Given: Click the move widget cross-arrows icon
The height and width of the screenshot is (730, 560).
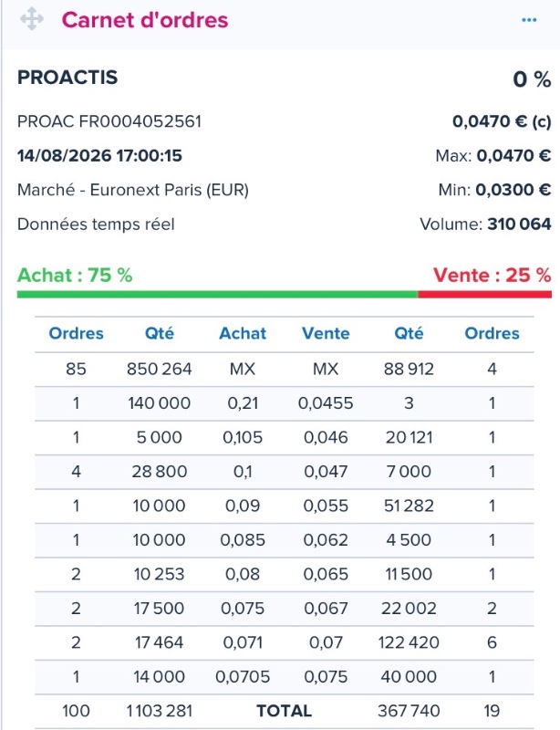Looking at the screenshot, I should coord(32,19).
